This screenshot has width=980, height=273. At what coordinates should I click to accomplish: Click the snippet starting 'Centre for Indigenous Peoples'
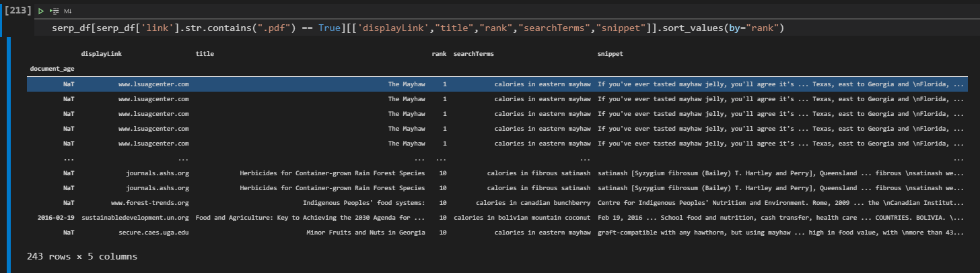(x=781, y=203)
